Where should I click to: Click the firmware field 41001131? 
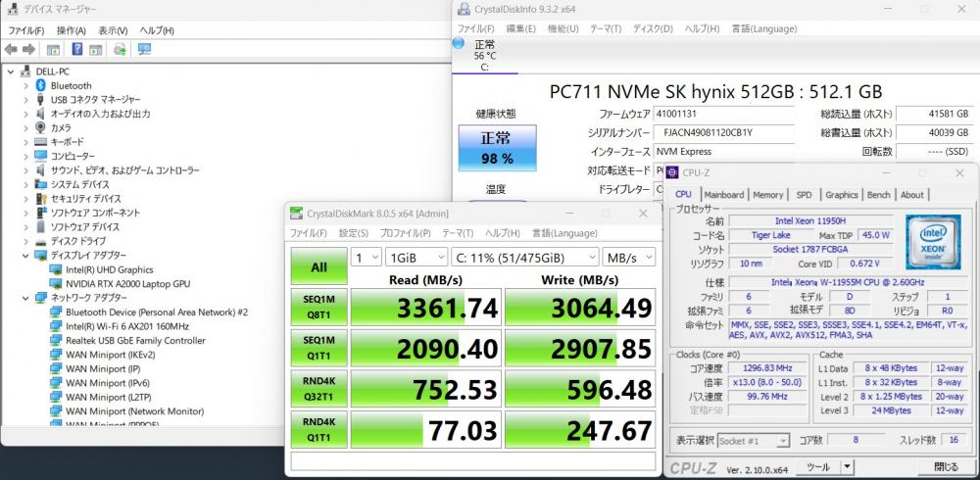724,115
